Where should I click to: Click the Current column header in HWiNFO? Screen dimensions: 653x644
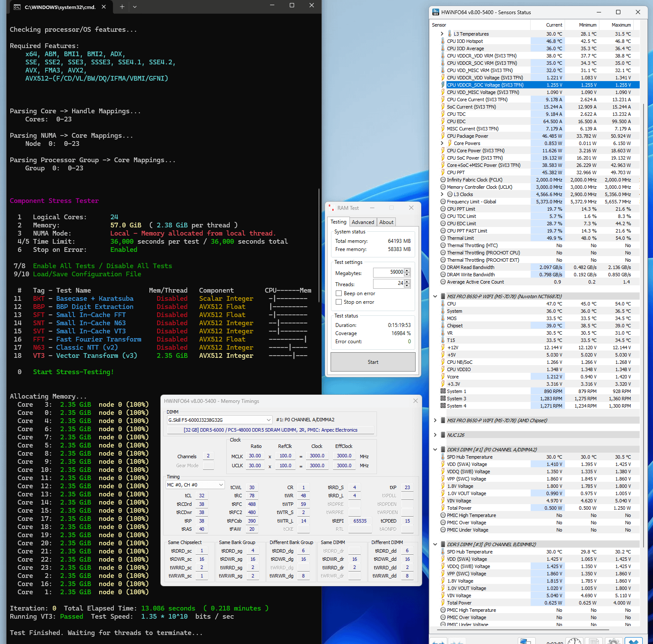click(548, 25)
